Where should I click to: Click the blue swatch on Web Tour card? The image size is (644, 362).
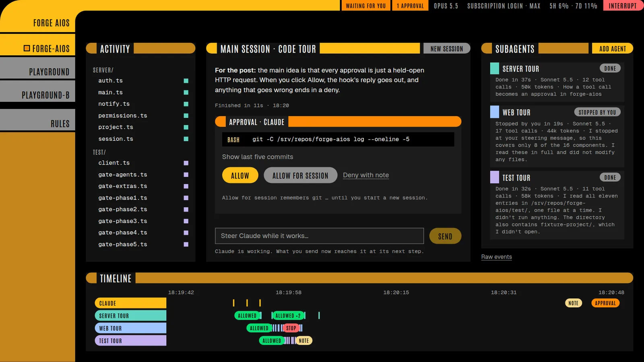(x=495, y=112)
